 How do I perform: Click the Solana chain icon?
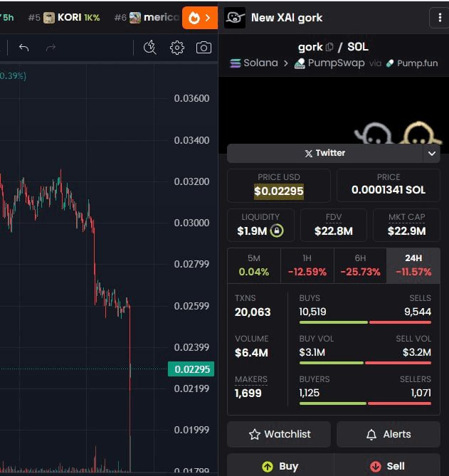coord(236,63)
